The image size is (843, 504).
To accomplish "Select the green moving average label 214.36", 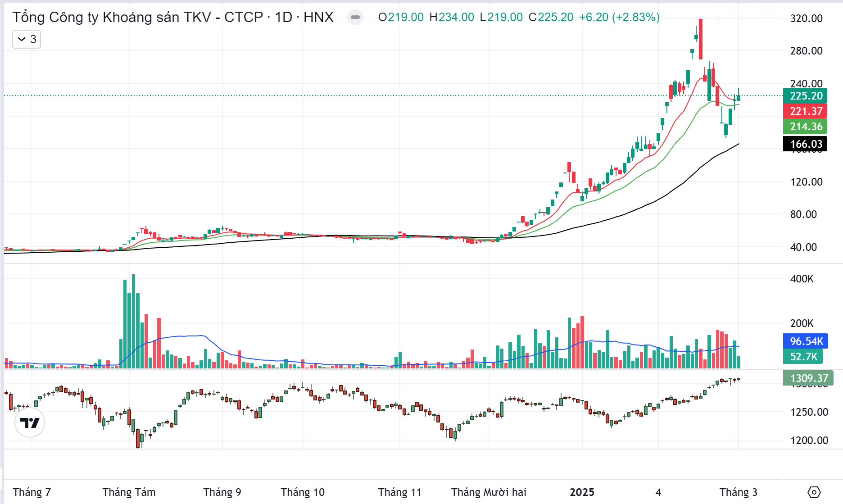I will click(x=806, y=127).
